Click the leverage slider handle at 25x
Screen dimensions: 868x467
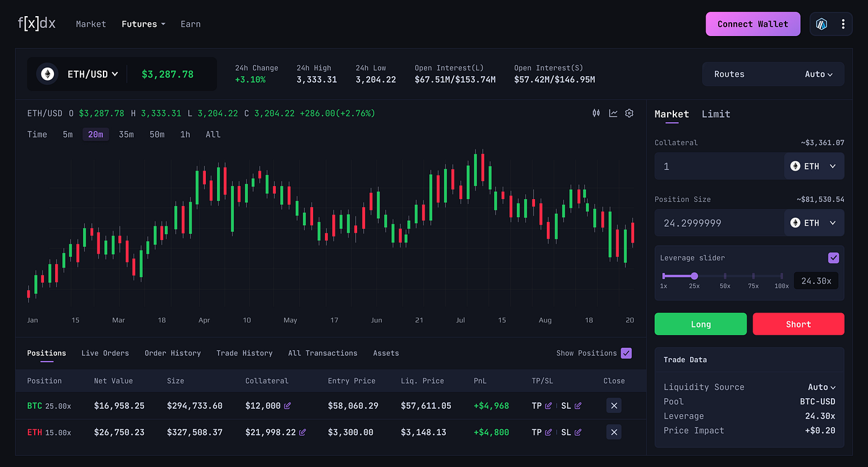694,276
